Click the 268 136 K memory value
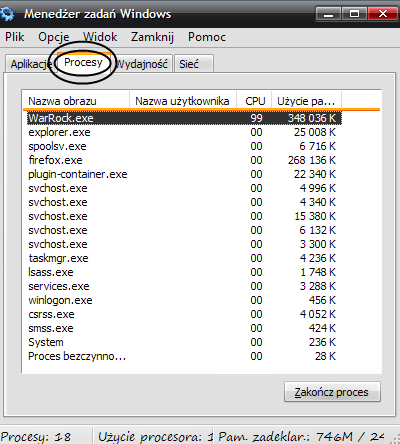Screen dimensions: 400x444 pos(312,160)
